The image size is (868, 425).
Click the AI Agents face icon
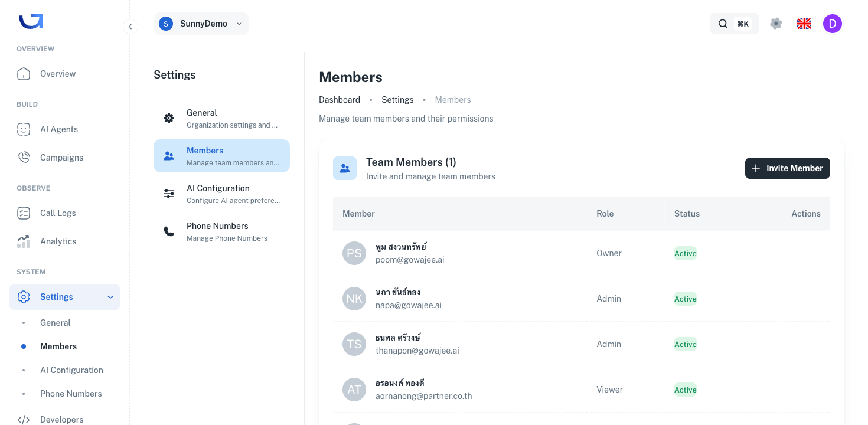[24, 129]
